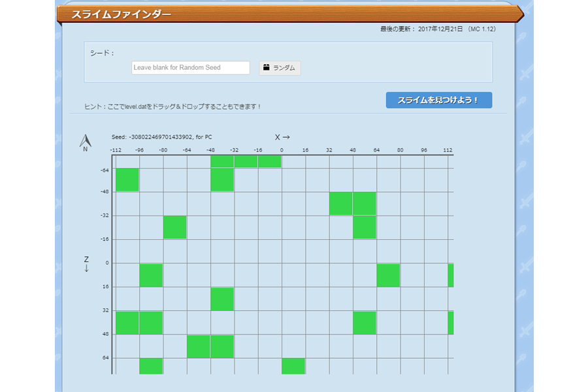Click the dice icon on the random button
Screen dimensions: 588x392
[267, 67]
